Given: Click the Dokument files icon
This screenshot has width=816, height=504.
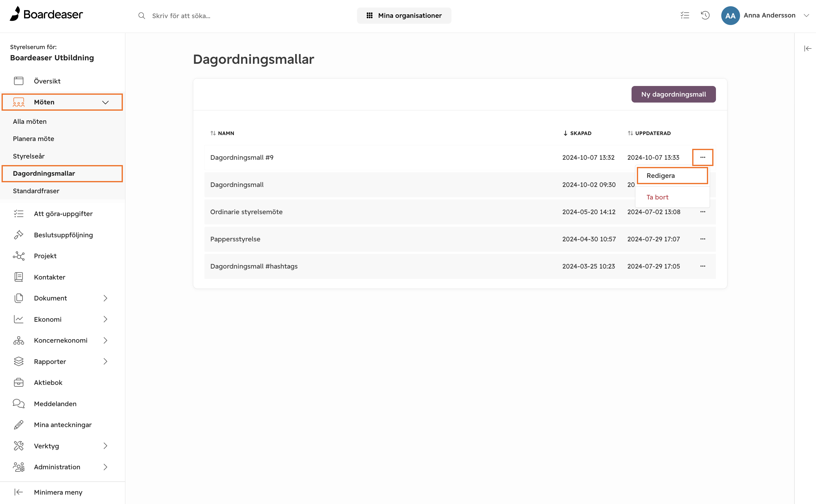Looking at the screenshot, I should point(19,298).
